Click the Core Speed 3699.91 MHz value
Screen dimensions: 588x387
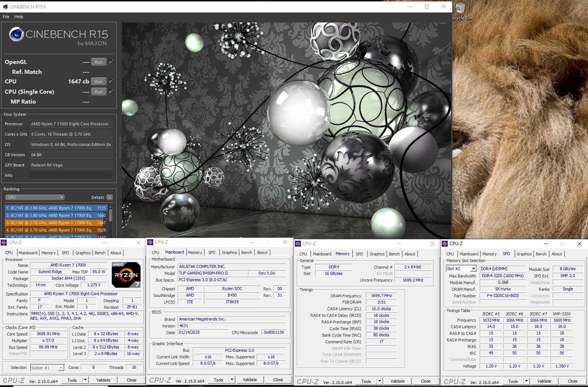click(48, 334)
